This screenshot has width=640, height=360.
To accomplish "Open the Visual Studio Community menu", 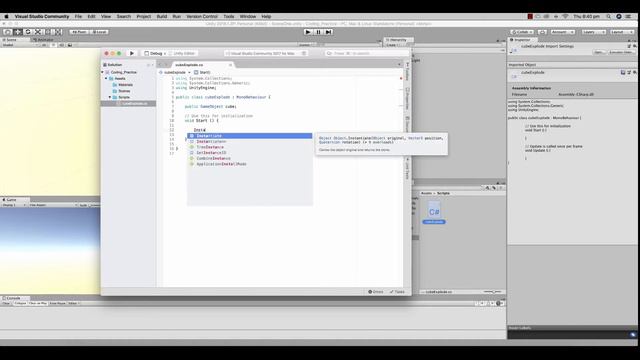I will point(42,16).
